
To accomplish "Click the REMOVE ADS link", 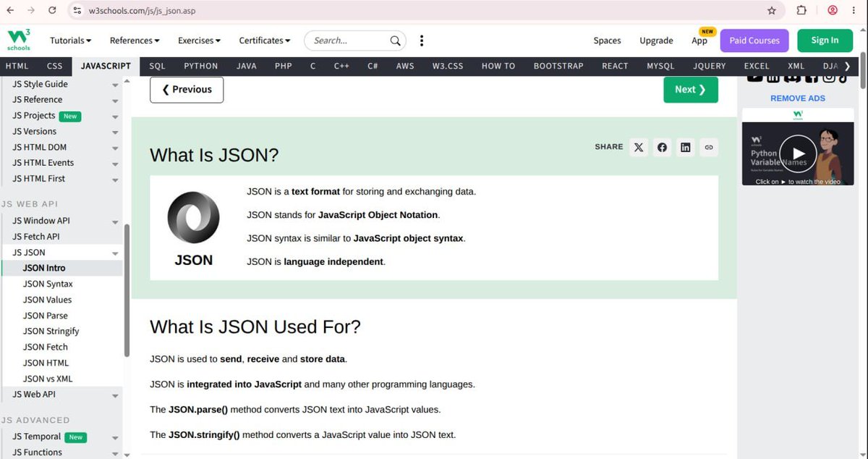I will point(798,98).
